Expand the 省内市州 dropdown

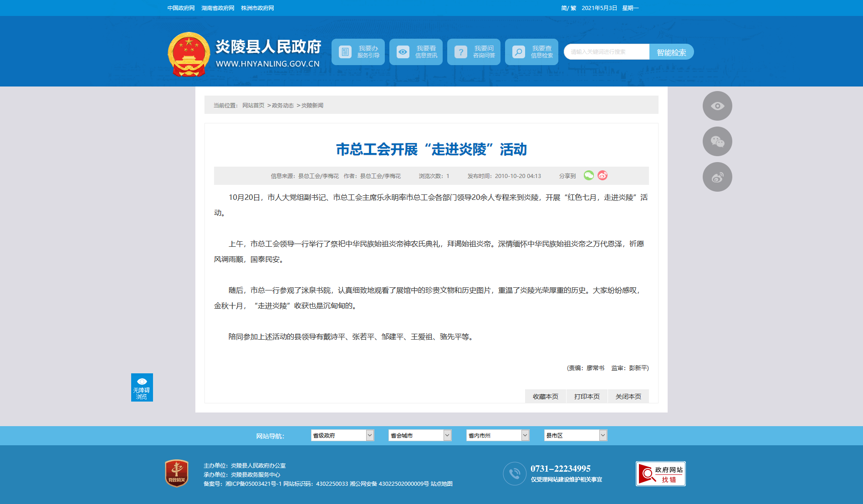tap(498, 435)
